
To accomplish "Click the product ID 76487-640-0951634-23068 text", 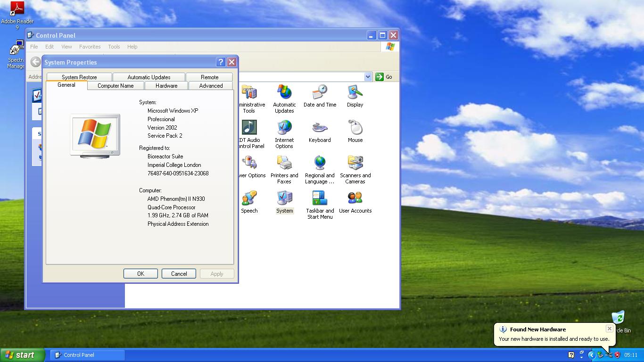I will [178, 173].
